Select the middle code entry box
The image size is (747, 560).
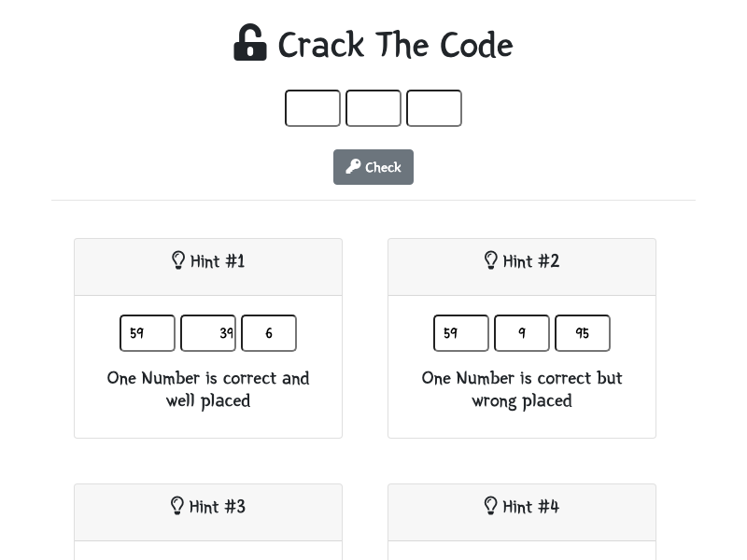click(x=373, y=107)
